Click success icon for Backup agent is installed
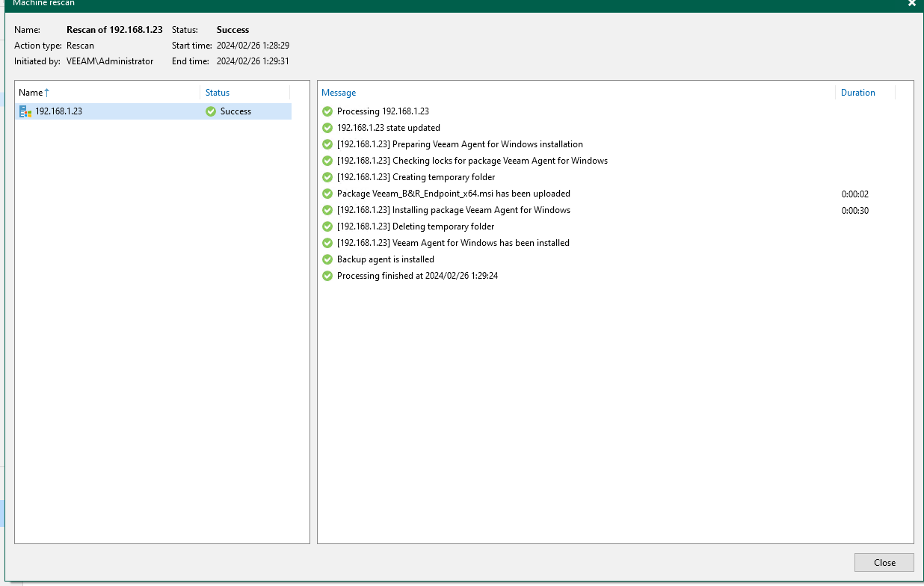Screen dimensions: 924x586 point(327,259)
